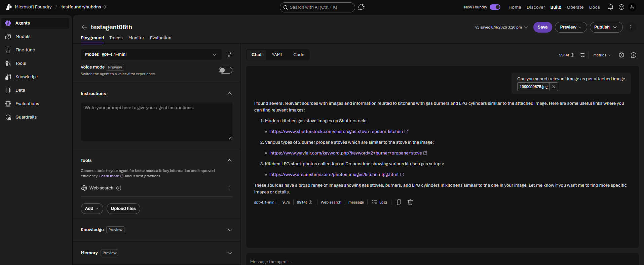
Task: Go to Operate in top navigation
Action: (x=575, y=7)
